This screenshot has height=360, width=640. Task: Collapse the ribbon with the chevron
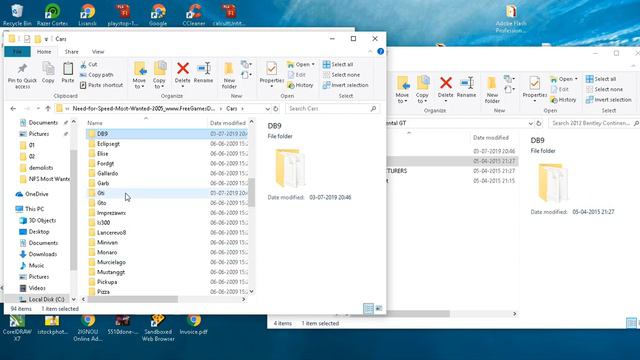(370, 51)
